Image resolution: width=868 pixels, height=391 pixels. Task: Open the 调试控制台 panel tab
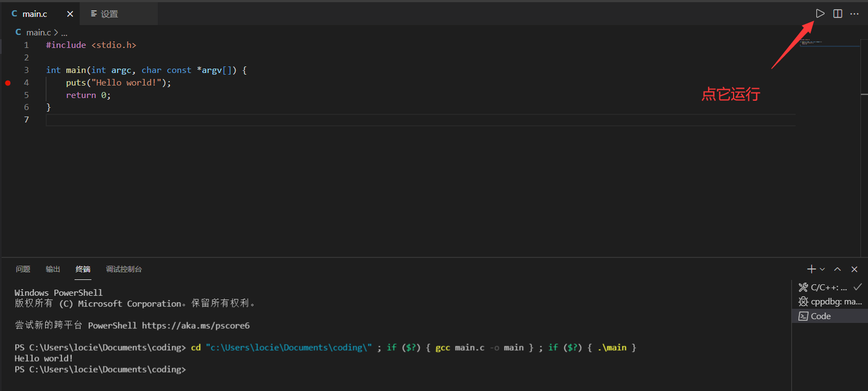(124, 269)
